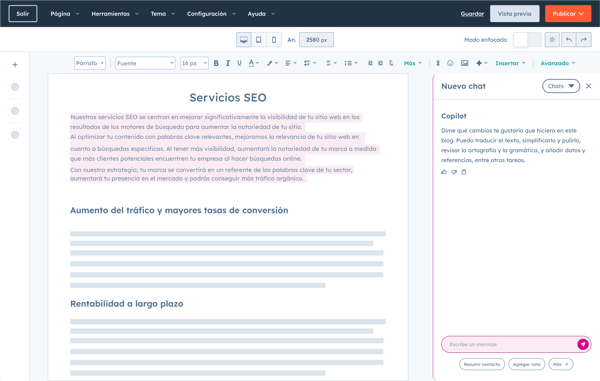This screenshot has height=381, width=600.
Task: Redo the last change
Action: 584,40
